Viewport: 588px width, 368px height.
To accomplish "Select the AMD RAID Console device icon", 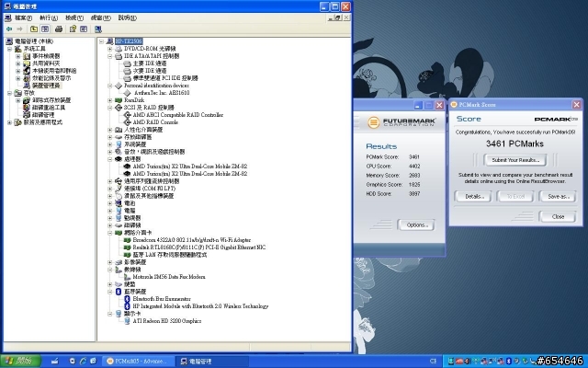I will tap(127, 122).
